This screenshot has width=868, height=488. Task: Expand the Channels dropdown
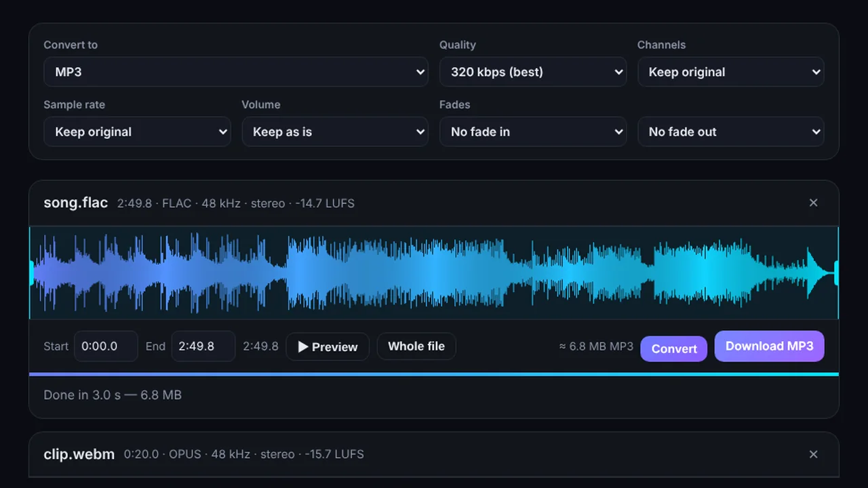[731, 72]
